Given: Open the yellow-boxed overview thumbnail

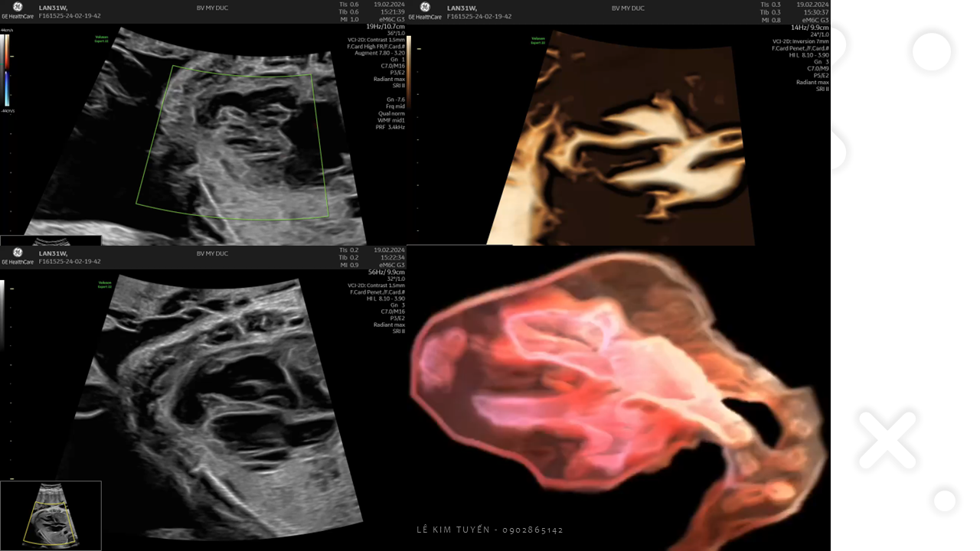Looking at the screenshot, I should tap(51, 515).
